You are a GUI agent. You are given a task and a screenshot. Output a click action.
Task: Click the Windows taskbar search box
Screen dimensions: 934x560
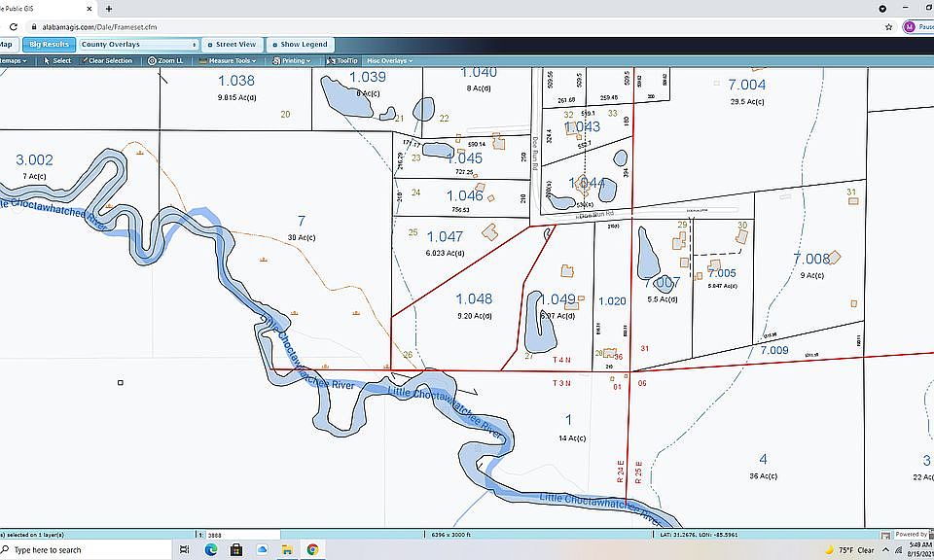(x=88, y=549)
